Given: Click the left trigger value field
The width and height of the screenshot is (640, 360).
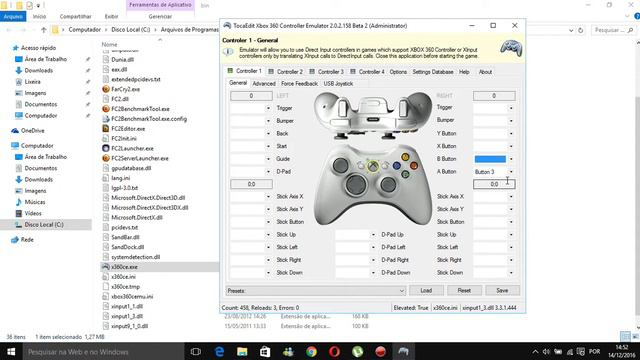Looking at the screenshot, I should (x=251, y=96).
